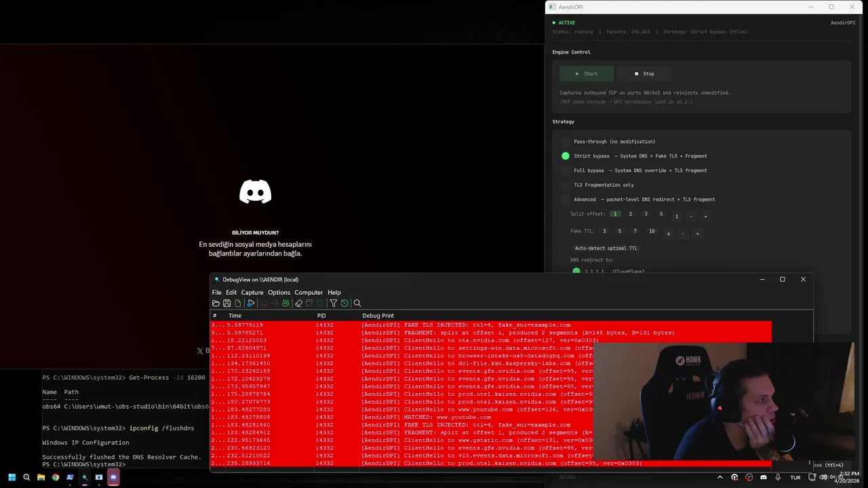Viewport: 868px width, 488px height.
Task: Click the OBS Studio tray icon
Action: tap(749, 477)
